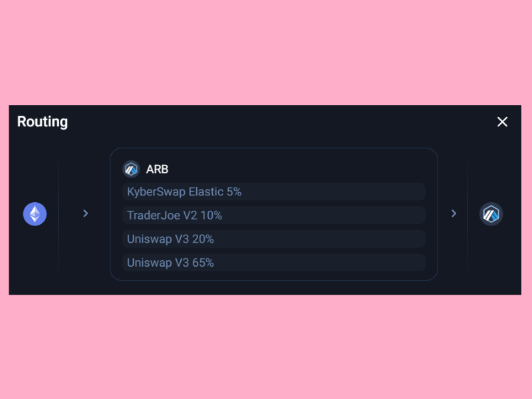The height and width of the screenshot is (399, 532).
Task: Select the Uniswap V3 65% route row
Action: click(273, 263)
